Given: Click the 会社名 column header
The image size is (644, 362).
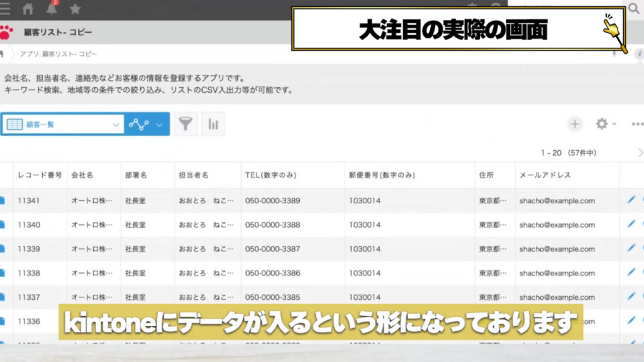Looking at the screenshot, I should point(82,175).
